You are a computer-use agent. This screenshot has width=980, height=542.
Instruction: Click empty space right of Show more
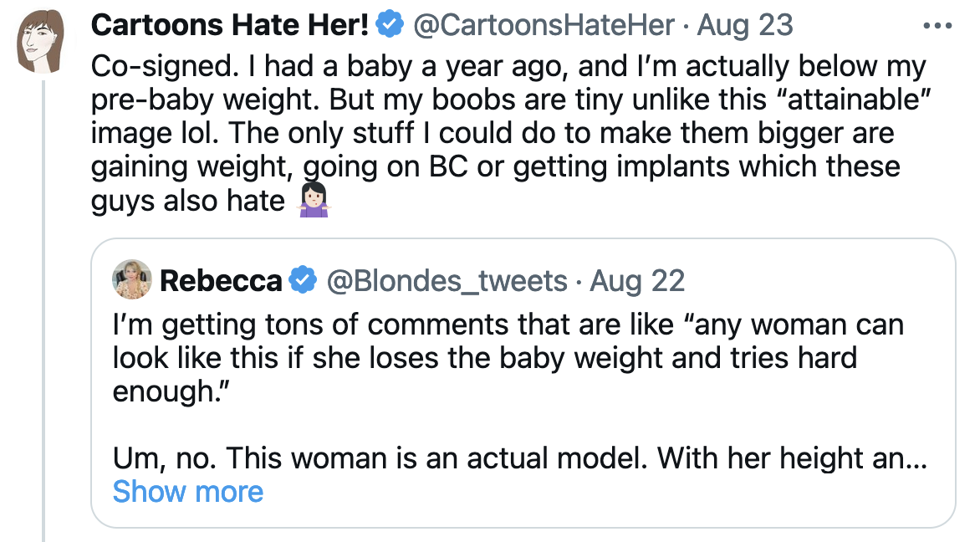[585, 492]
